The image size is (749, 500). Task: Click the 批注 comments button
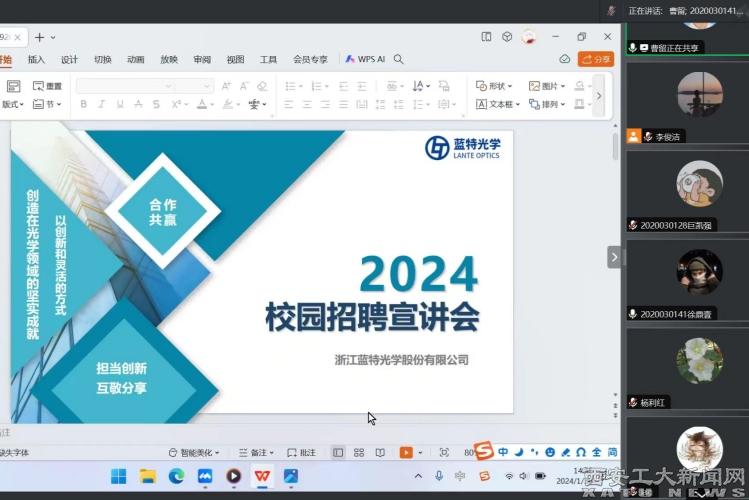click(302, 453)
